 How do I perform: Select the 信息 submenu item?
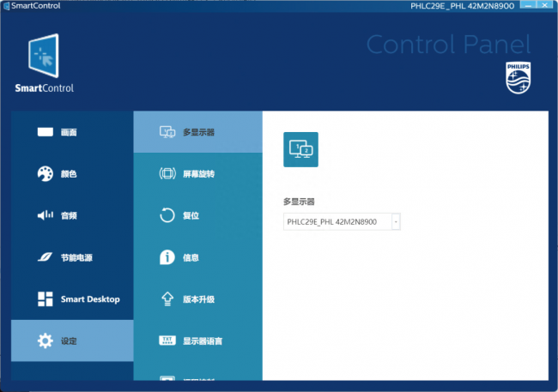197,257
